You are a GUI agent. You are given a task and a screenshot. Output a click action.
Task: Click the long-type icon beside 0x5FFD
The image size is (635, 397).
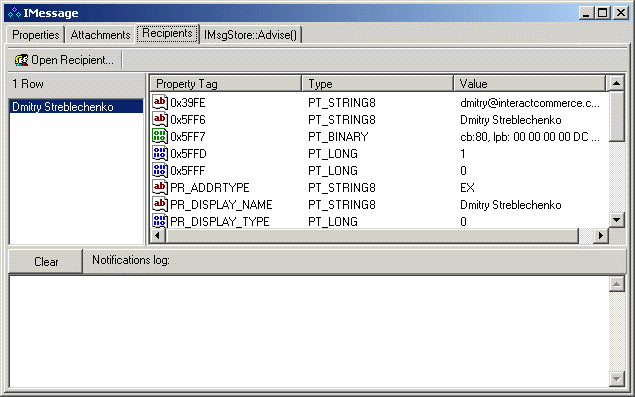(x=160, y=153)
